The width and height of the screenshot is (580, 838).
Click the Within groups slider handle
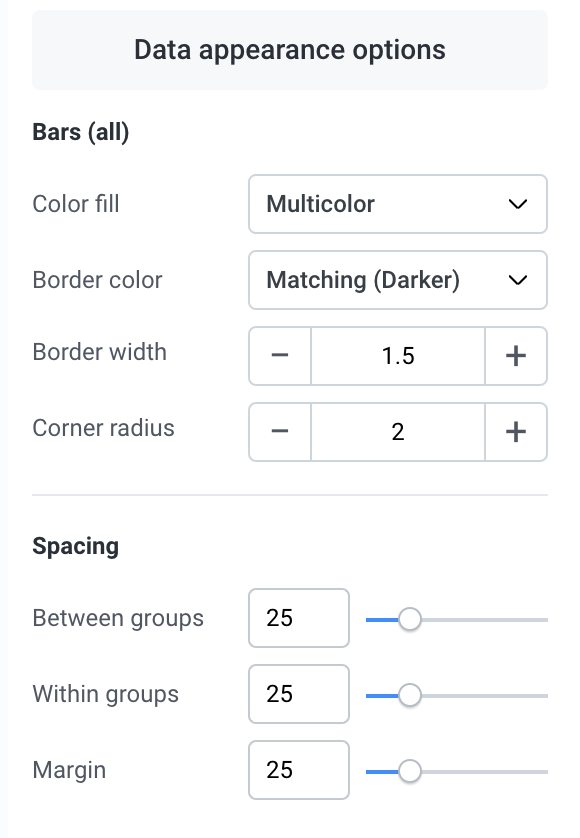[410, 695]
